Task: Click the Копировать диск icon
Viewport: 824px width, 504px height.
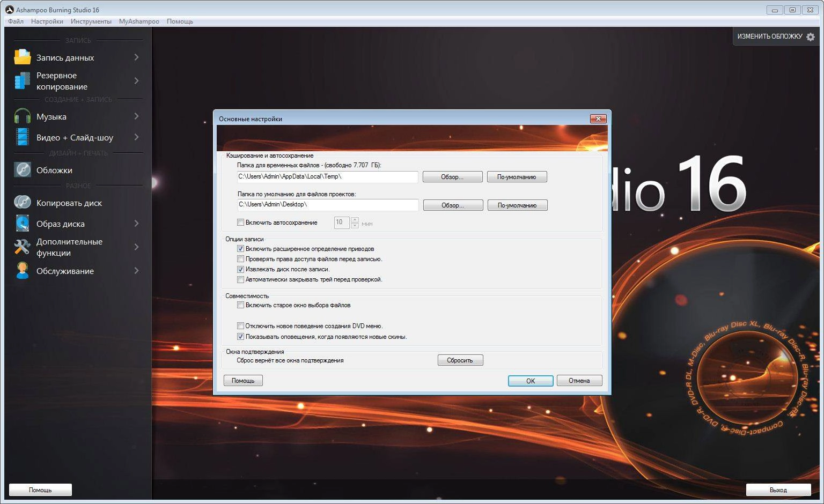Action: (x=23, y=203)
